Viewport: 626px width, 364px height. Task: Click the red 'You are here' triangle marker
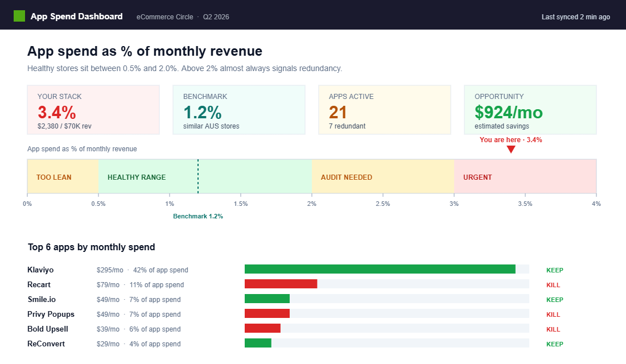coord(511,150)
